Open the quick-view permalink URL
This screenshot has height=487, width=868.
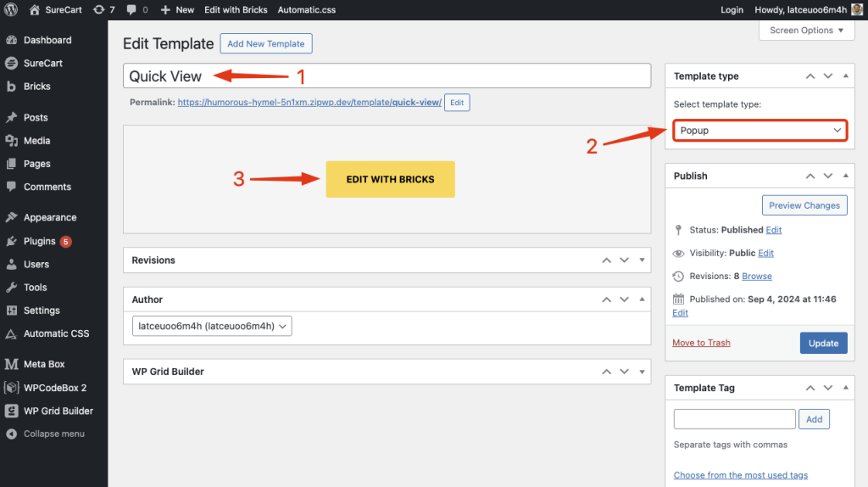[x=309, y=102]
